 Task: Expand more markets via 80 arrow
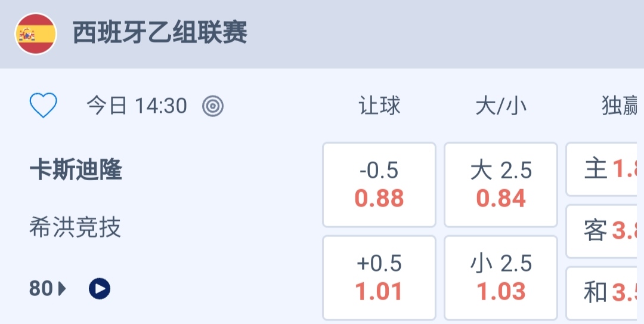[x=48, y=289]
